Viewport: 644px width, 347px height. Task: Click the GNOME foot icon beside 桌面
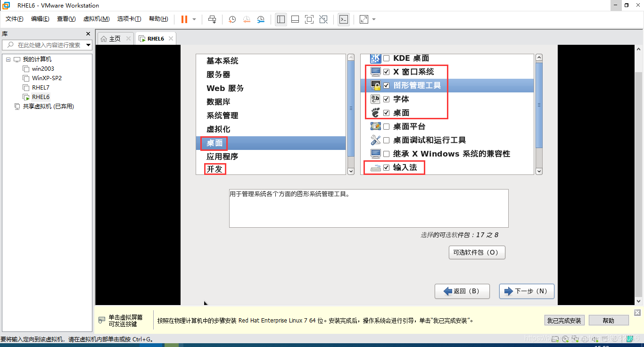[376, 113]
